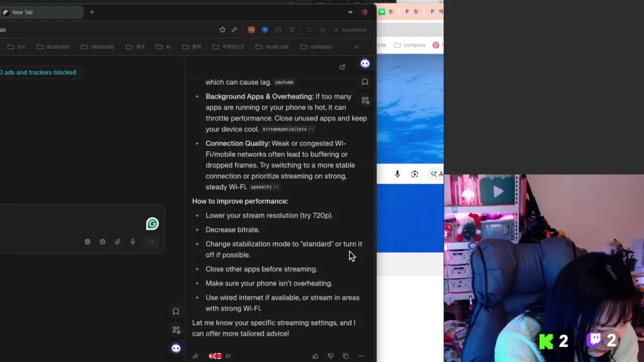Copy the assistant answer
This screenshot has height=362, width=644.
coord(346,356)
